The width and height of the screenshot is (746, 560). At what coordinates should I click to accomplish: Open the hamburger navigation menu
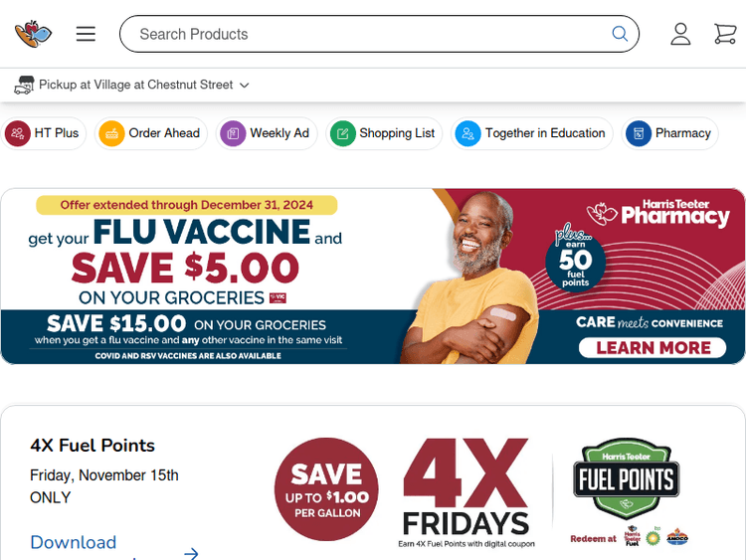pos(86,34)
